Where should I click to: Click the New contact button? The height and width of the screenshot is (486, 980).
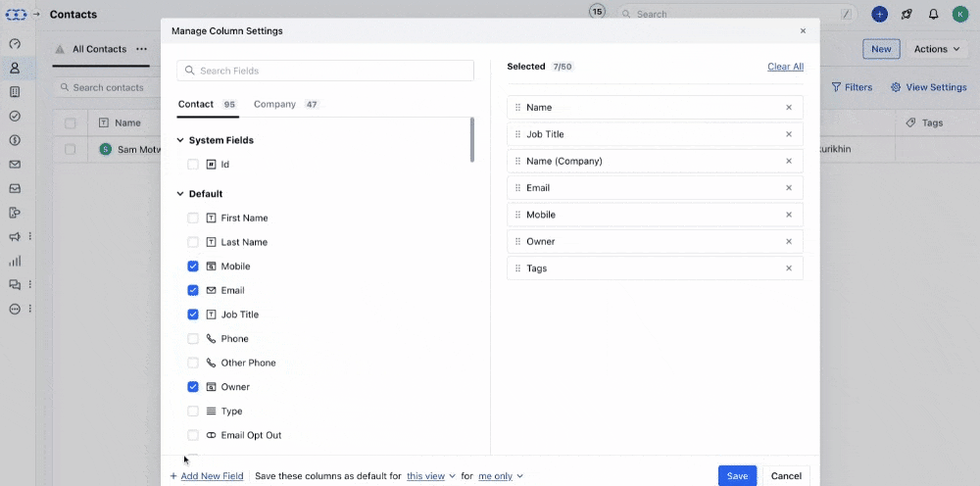coord(881,49)
